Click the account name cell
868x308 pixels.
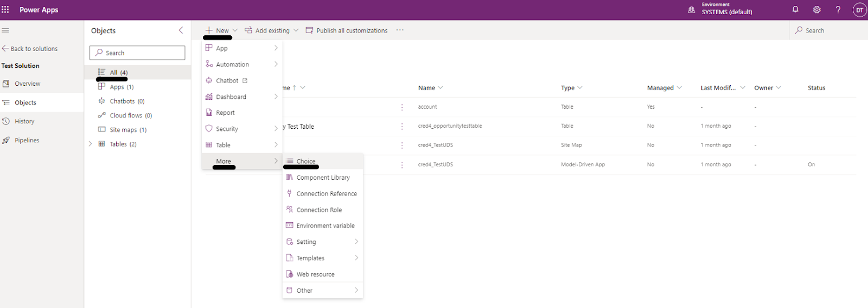[x=427, y=107]
